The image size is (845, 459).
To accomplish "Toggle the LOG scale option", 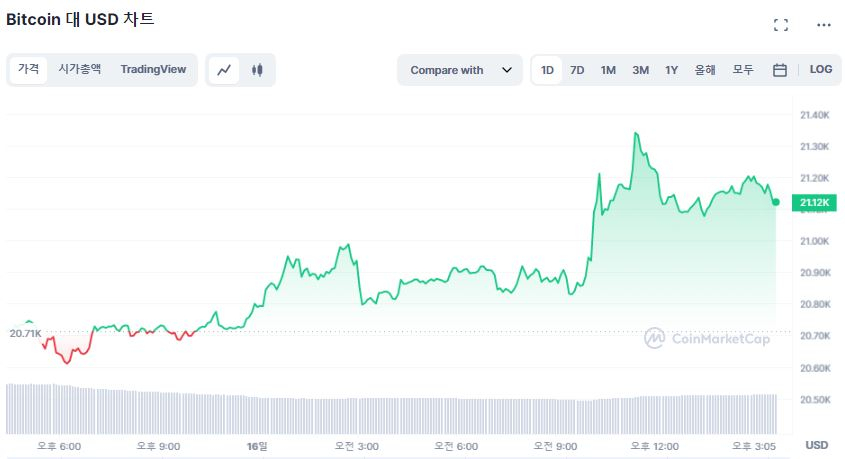I will click(x=821, y=70).
